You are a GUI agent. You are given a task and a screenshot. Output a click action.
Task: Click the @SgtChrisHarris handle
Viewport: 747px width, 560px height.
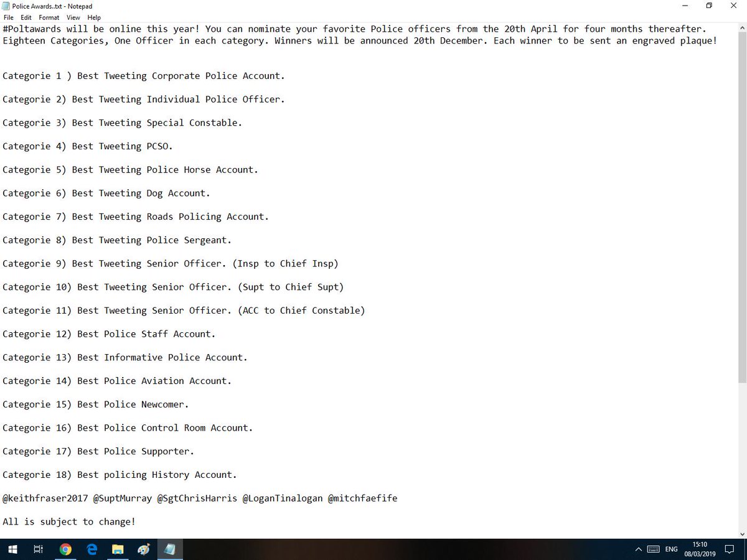point(197,498)
